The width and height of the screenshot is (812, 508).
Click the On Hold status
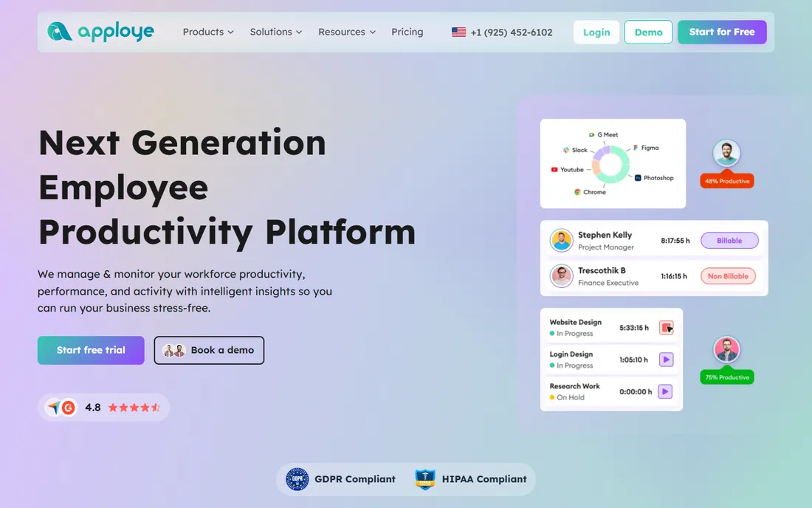click(x=567, y=398)
